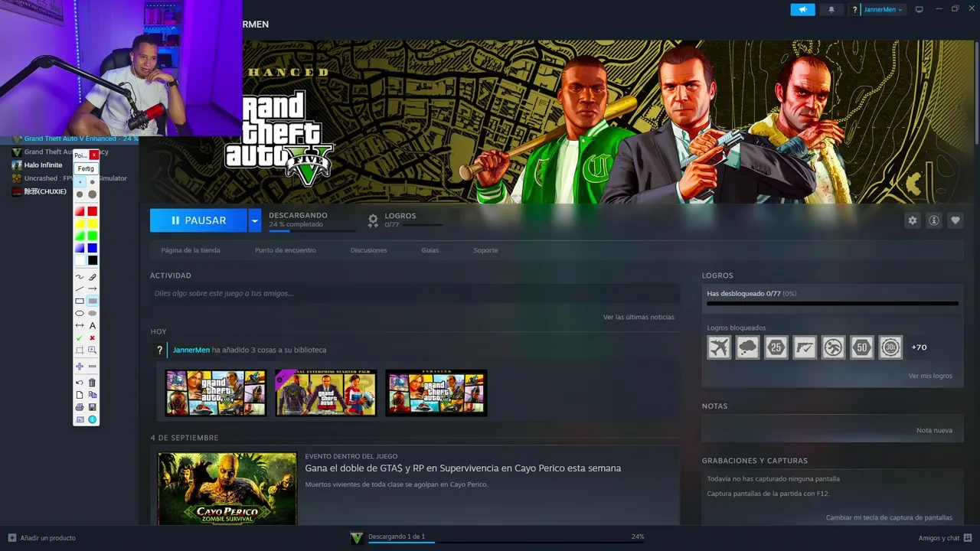Image resolution: width=980 pixels, height=551 pixels.
Task: Select Pointofix filled ellipse tool
Action: pos(93,313)
